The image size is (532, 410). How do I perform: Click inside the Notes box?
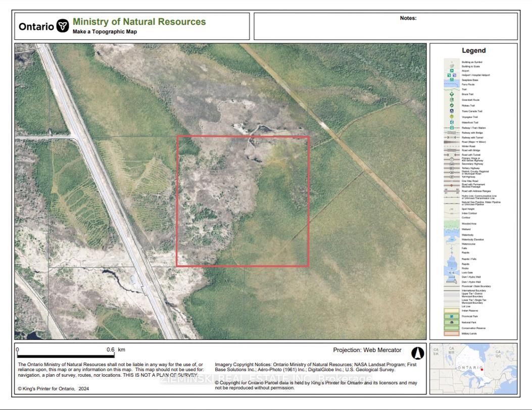point(386,26)
